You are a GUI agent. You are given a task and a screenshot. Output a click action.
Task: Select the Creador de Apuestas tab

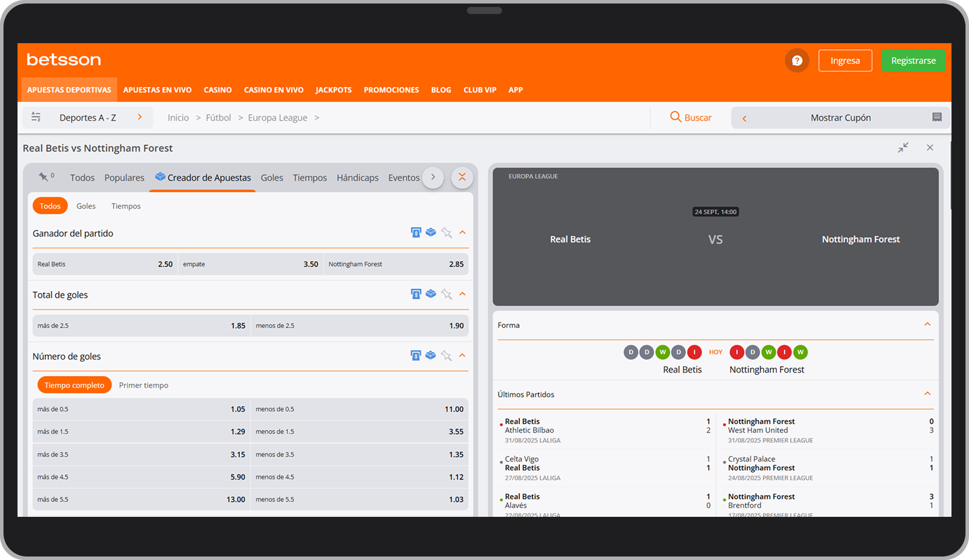pos(203,178)
